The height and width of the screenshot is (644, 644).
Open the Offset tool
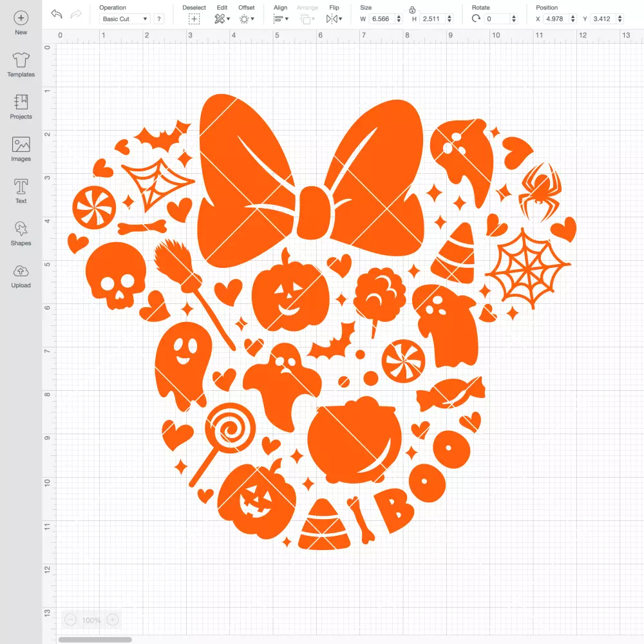point(247,19)
